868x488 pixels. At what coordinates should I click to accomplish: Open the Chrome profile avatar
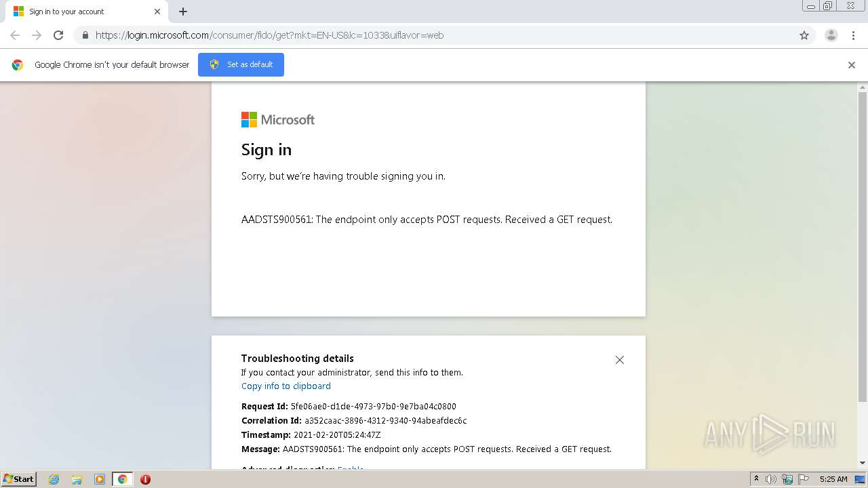tap(831, 35)
